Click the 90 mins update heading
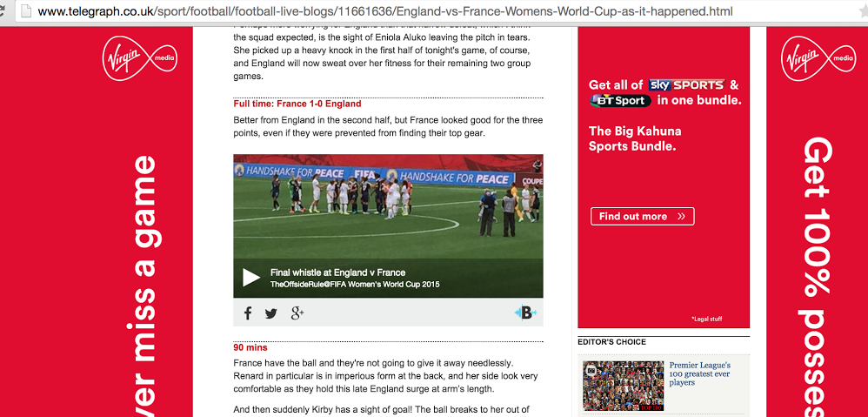Viewport: 868px width, 417px height. (250, 347)
